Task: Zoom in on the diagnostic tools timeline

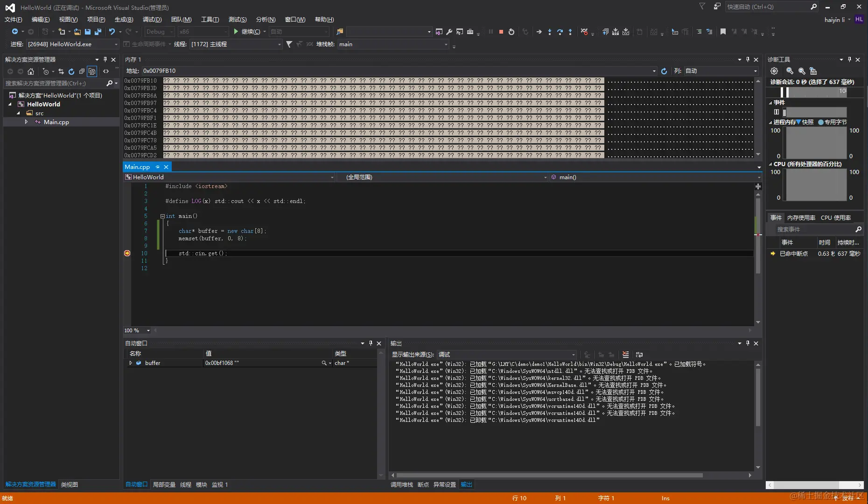Action: pyautogui.click(x=790, y=71)
